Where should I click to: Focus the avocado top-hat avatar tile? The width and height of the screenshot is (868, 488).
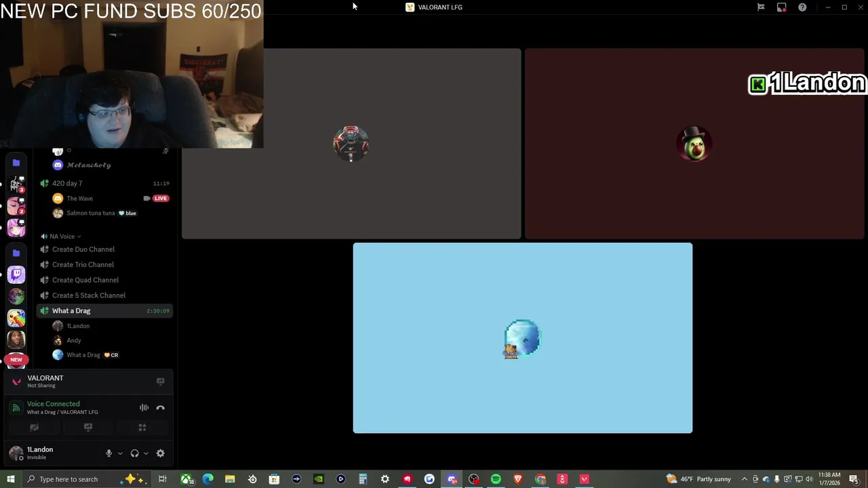click(694, 144)
